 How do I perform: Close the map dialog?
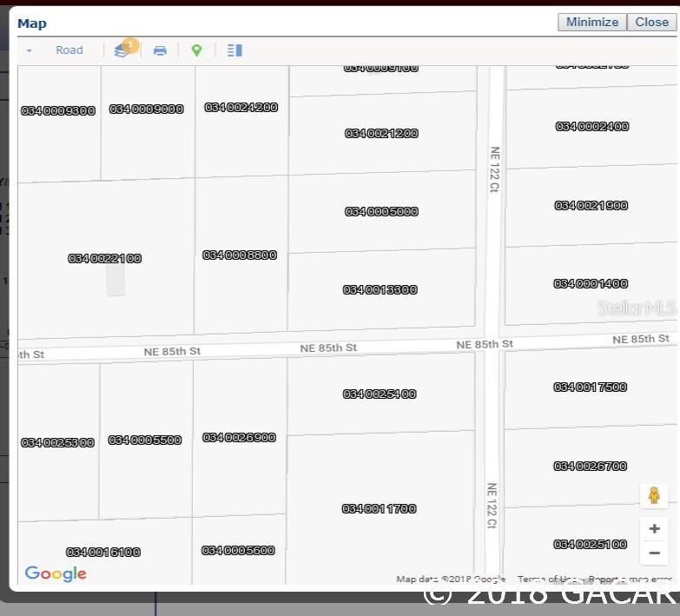click(x=652, y=22)
